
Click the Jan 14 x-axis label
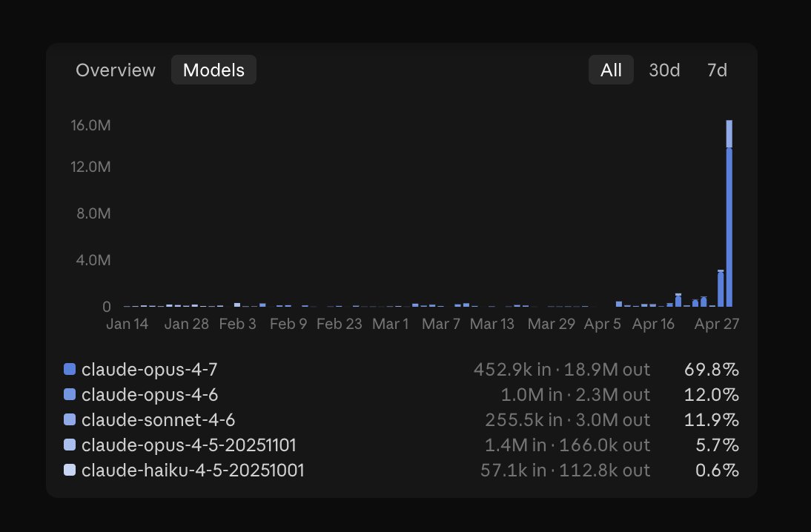(x=128, y=324)
